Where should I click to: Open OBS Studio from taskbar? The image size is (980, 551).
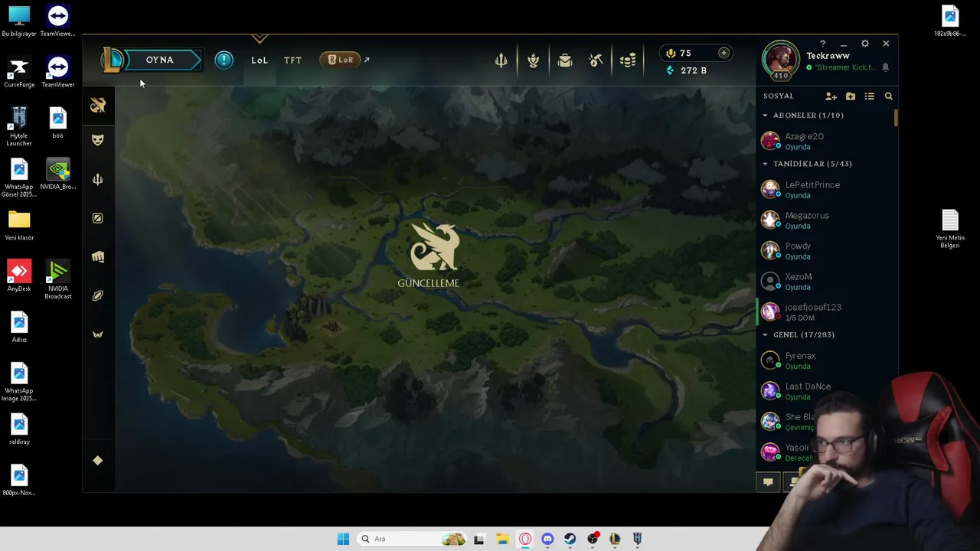pyautogui.click(x=593, y=539)
